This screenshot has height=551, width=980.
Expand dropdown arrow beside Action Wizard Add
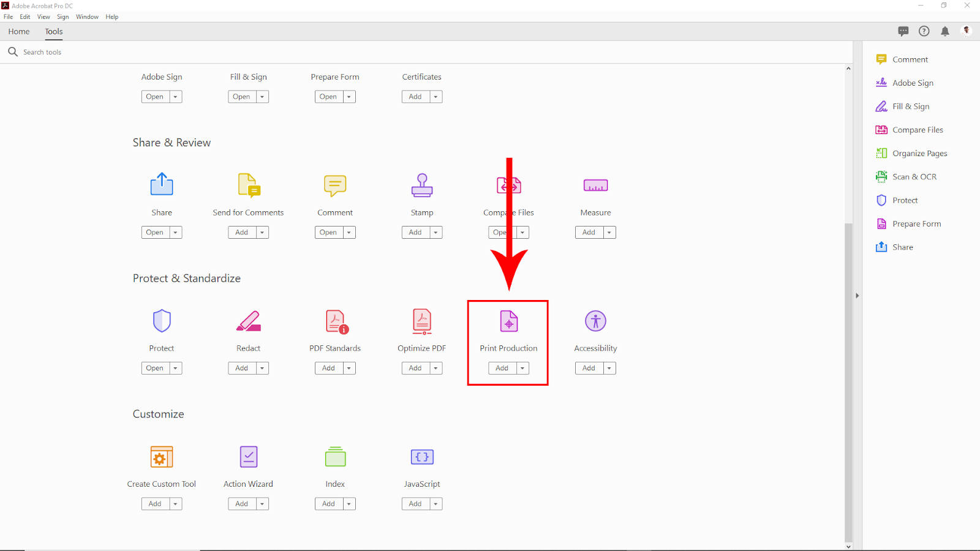262,504
